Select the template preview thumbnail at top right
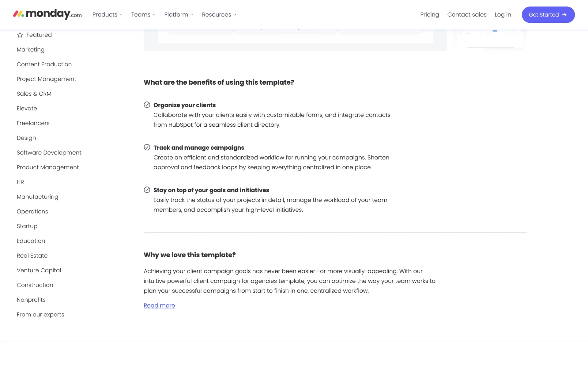The width and height of the screenshot is (588, 368). tap(490, 39)
